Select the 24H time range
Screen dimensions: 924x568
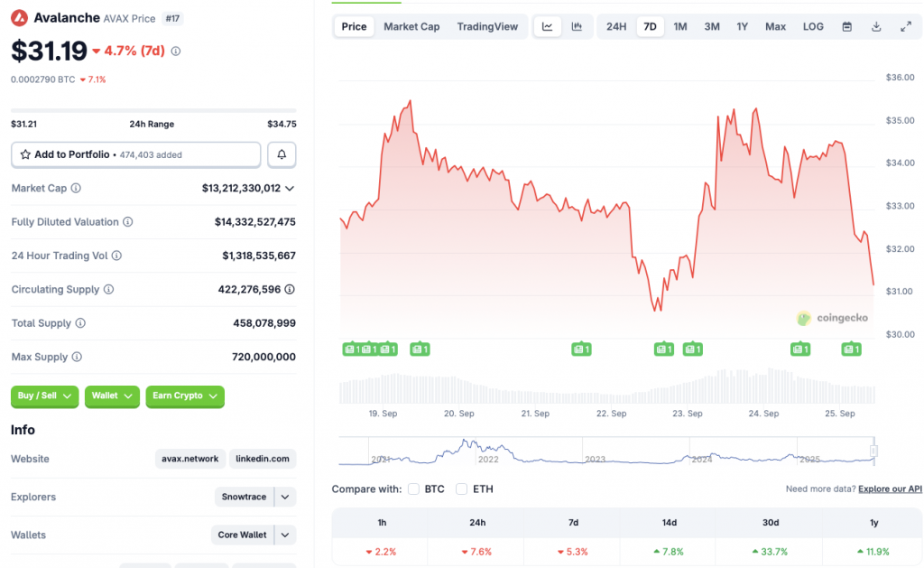[x=616, y=26]
